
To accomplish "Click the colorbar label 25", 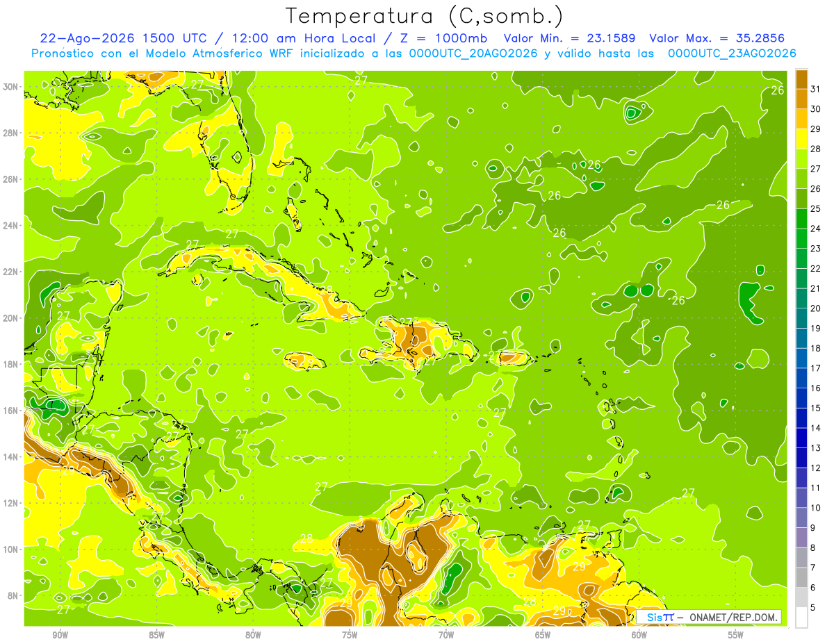I will [x=816, y=208].
